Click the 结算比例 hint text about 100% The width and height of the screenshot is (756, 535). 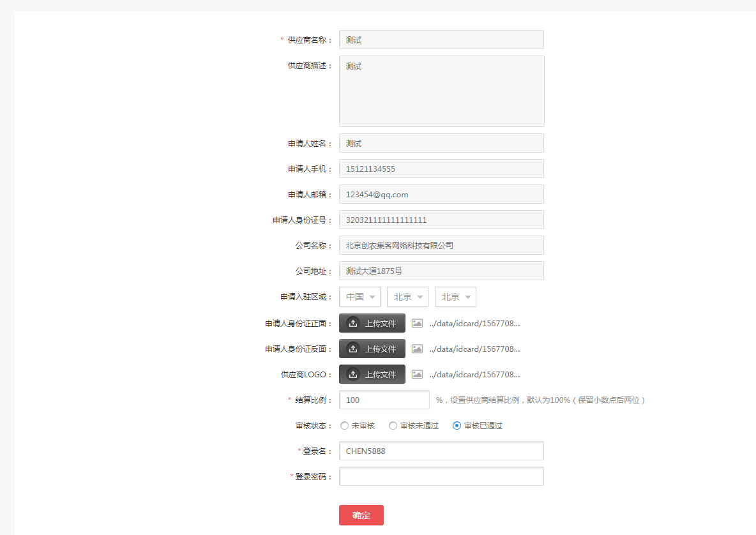click(540, 400)
